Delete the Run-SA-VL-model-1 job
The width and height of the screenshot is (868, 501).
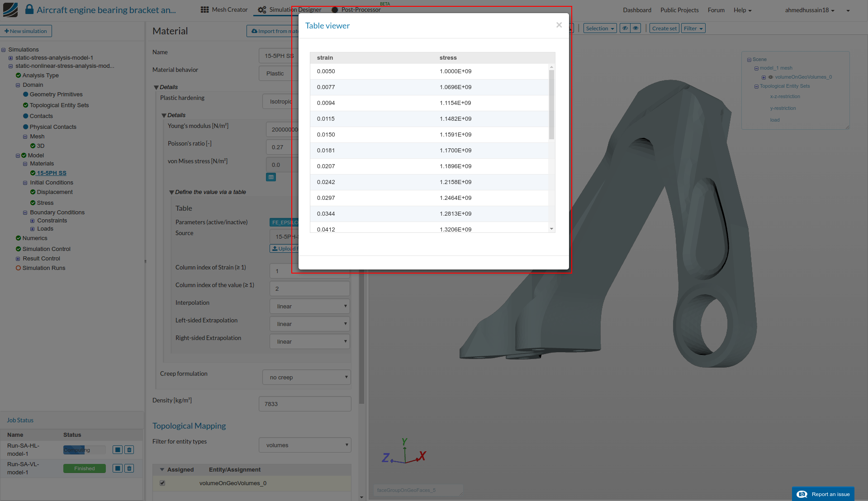[129, 468]
